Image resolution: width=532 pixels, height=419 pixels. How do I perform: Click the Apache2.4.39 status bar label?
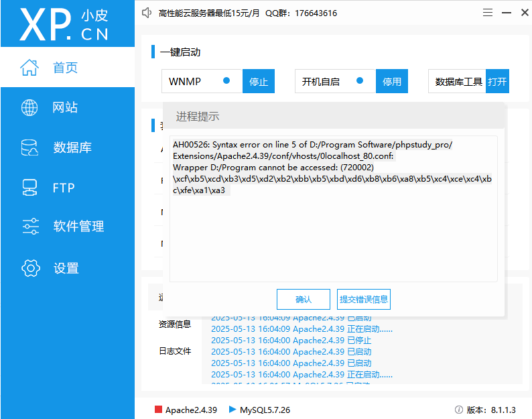[191, 410]
